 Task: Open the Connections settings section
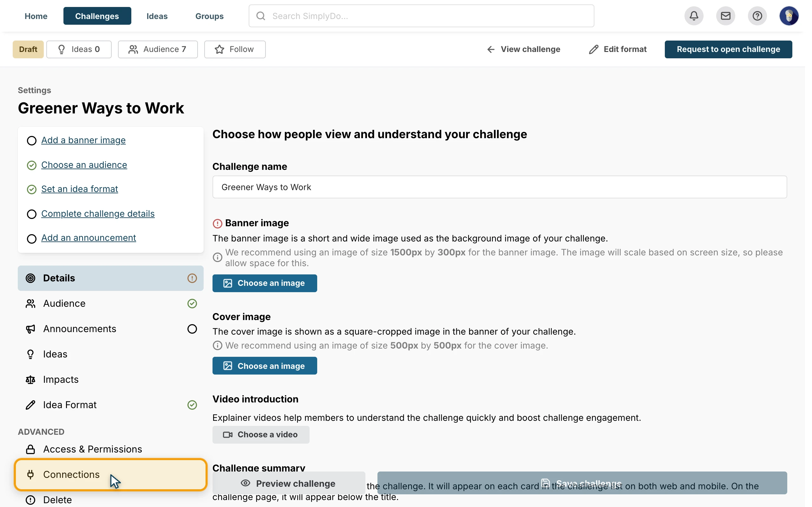[x=111, y=474]
